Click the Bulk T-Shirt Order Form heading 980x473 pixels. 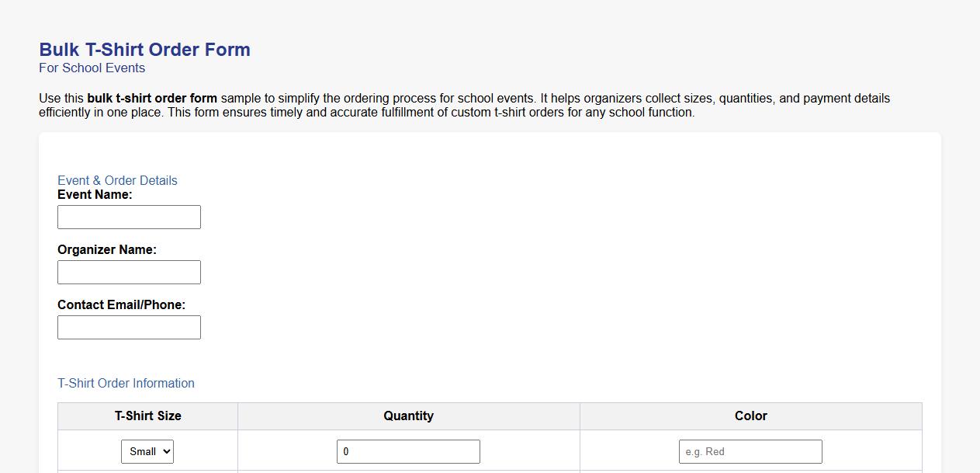(144, 49)
